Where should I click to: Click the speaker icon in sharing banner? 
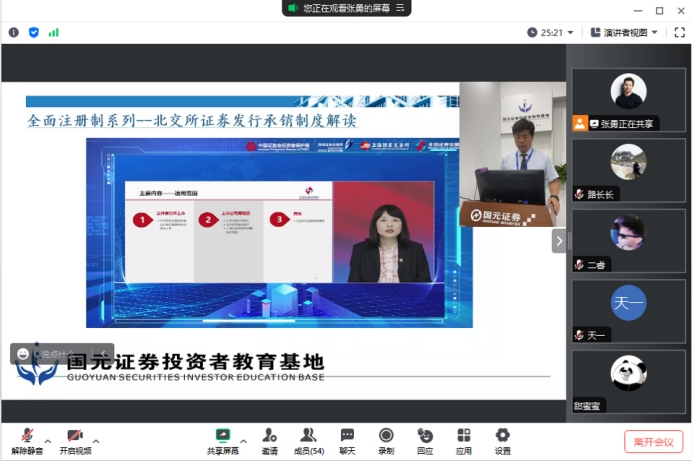tap(293, 8)
